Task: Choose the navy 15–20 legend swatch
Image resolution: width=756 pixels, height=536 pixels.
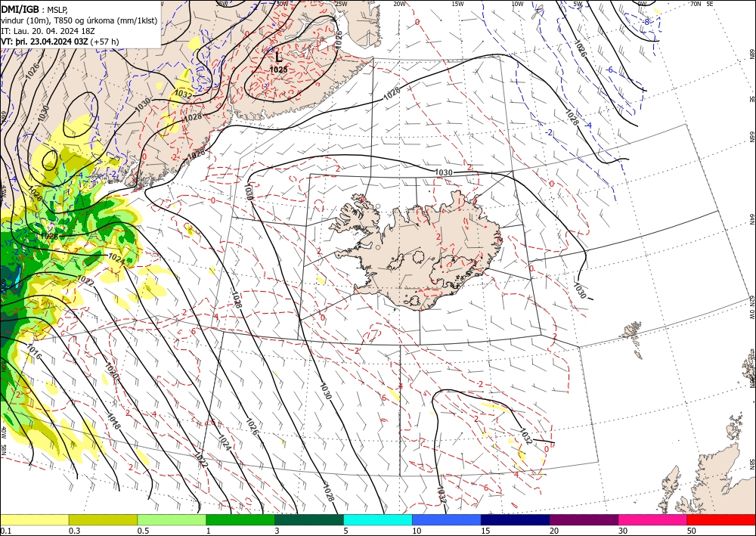Action: pos(516,519)
